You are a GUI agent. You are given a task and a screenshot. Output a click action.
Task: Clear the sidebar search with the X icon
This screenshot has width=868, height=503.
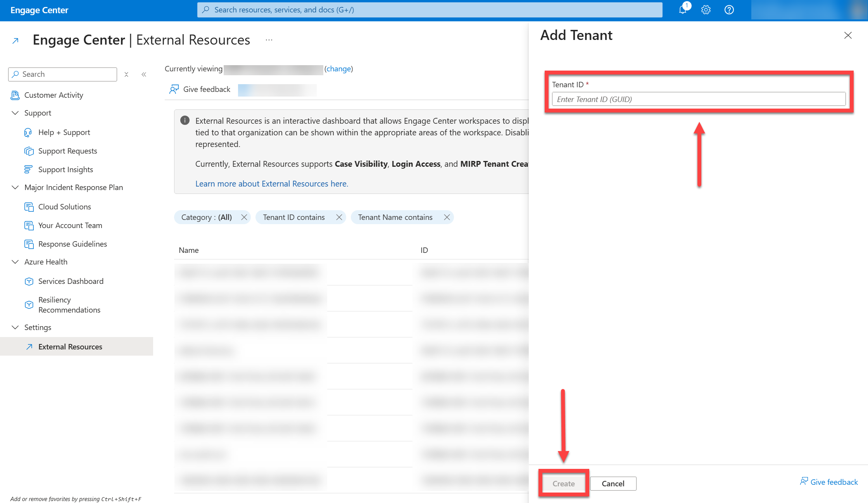coord(126,74)
